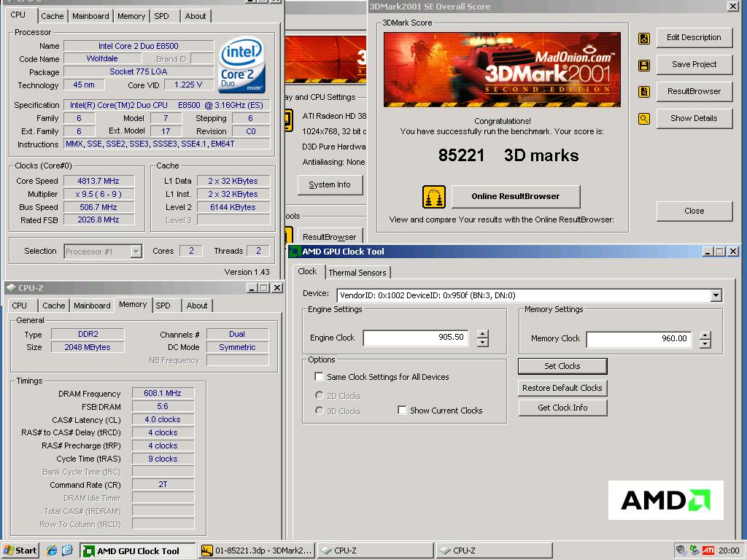Click the ResultBrowser button in score dialog
This screenshot has height=560, width=747.
(x=694, y=91)
